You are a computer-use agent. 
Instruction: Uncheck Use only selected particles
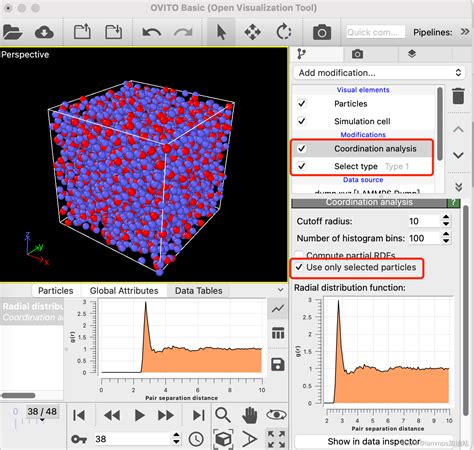299,267
